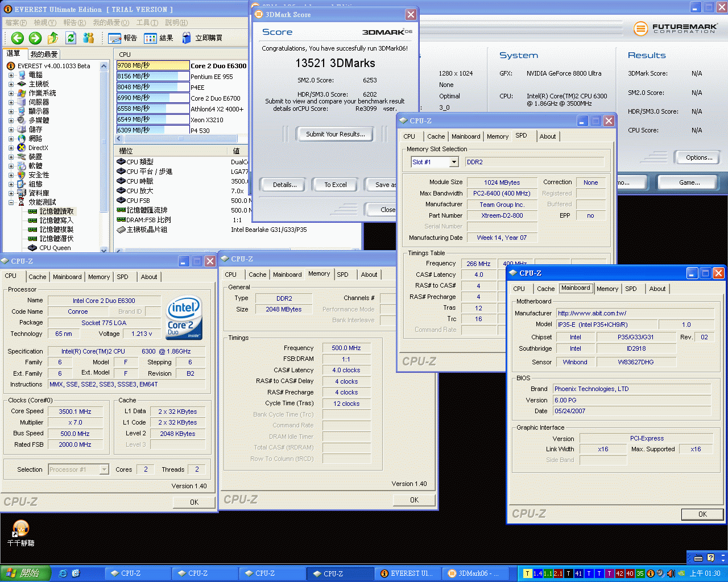
Task: Click volume speaker tray icon
Action: [671, 573]
